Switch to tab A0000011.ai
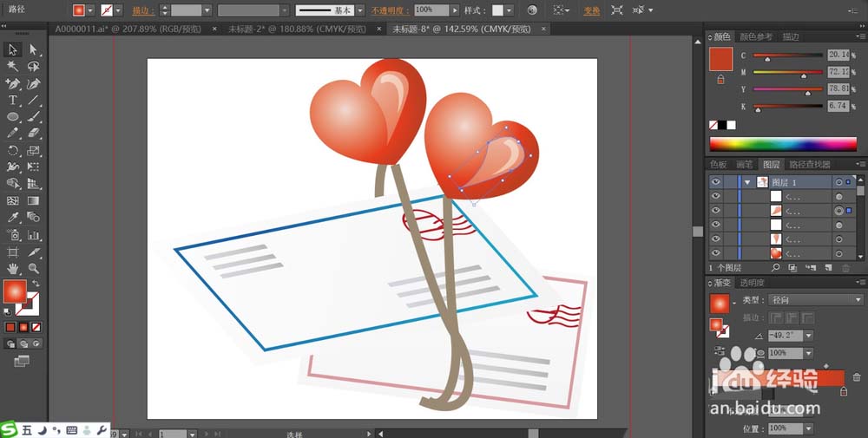This screenshot has height=438, width=868. click(128, 29)
